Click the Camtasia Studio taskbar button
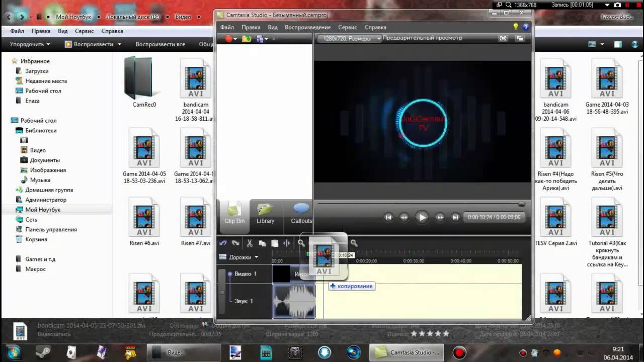 tap(407, 352)
